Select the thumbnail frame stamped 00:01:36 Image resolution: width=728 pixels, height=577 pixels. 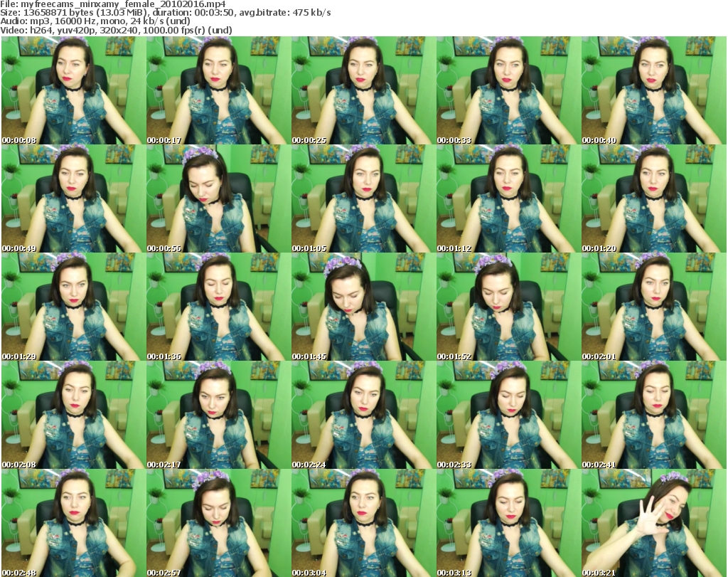click(x=219, y=307)
